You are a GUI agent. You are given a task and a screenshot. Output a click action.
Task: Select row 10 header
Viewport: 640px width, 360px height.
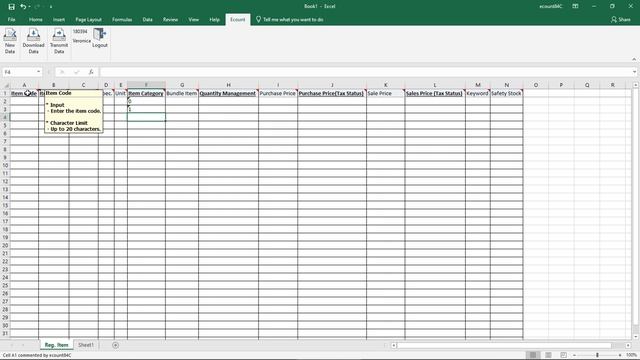(x=5, y=165)
